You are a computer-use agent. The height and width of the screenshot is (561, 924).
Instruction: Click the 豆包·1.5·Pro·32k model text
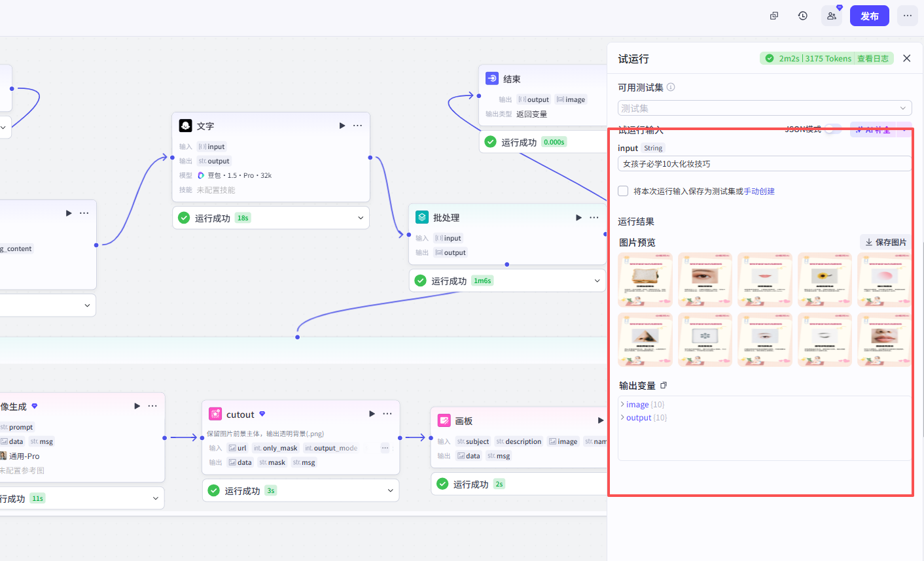pyautogui.click(x=240, y=175)
